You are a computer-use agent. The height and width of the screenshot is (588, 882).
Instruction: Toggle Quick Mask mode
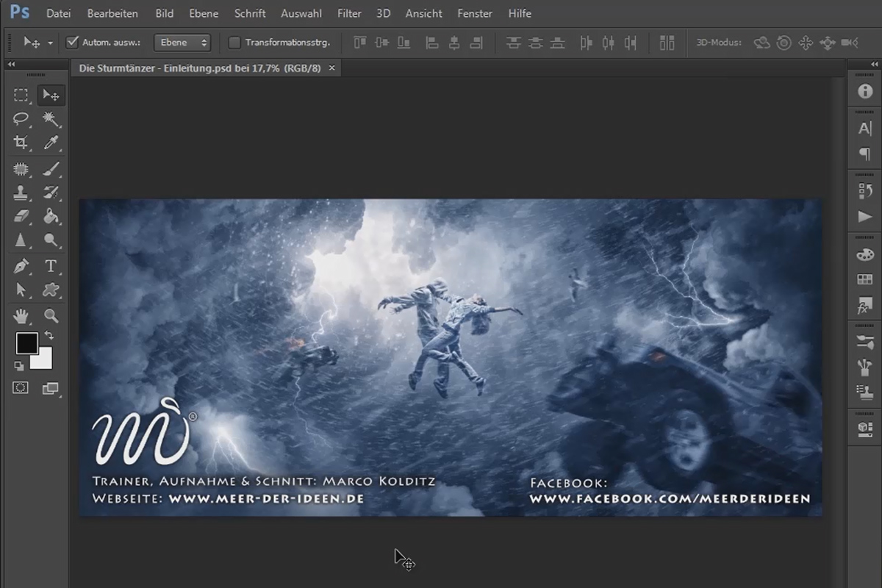(21, 388)
